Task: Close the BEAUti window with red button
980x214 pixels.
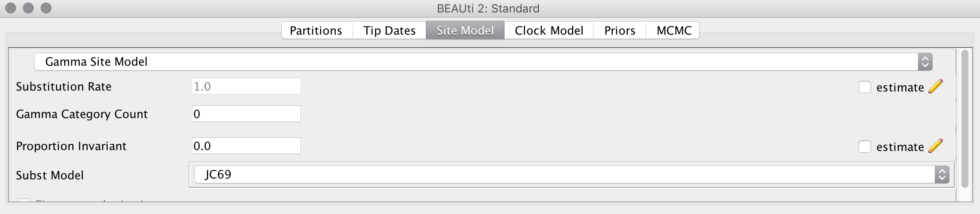Action: pyautogui.click(x=11, y=8)
